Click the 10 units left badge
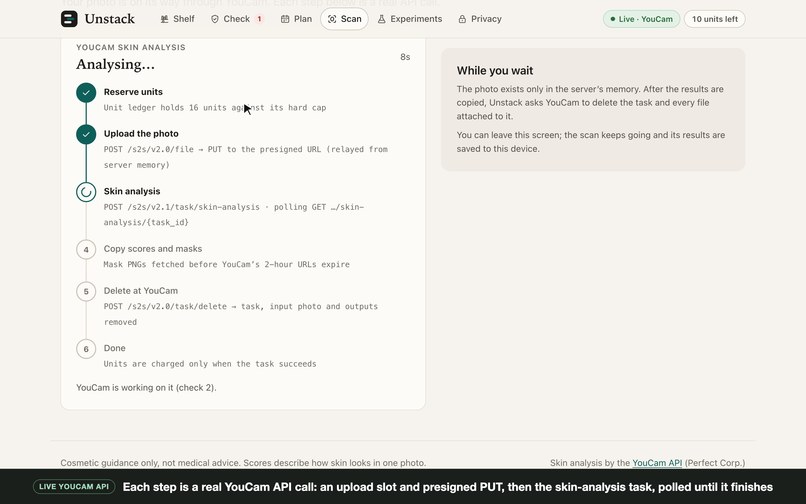This screenshot has height=504, width=806. coord(715,19)
